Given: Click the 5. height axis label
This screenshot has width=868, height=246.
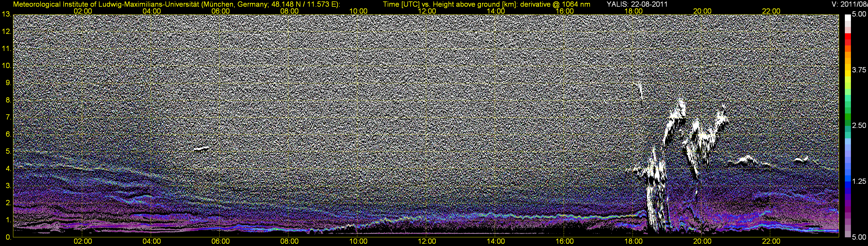Looking at the screenshot, I should click(x=9, y=152).
